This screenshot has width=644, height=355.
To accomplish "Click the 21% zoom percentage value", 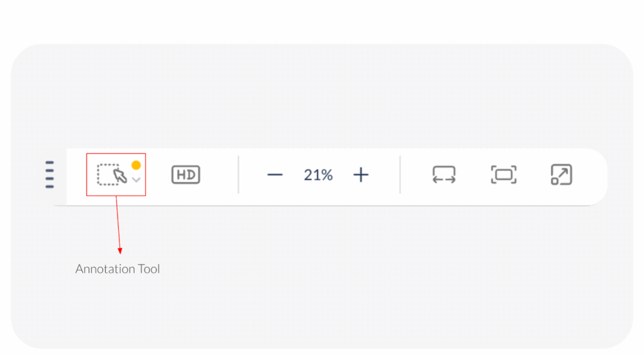I will pos(318,175).
